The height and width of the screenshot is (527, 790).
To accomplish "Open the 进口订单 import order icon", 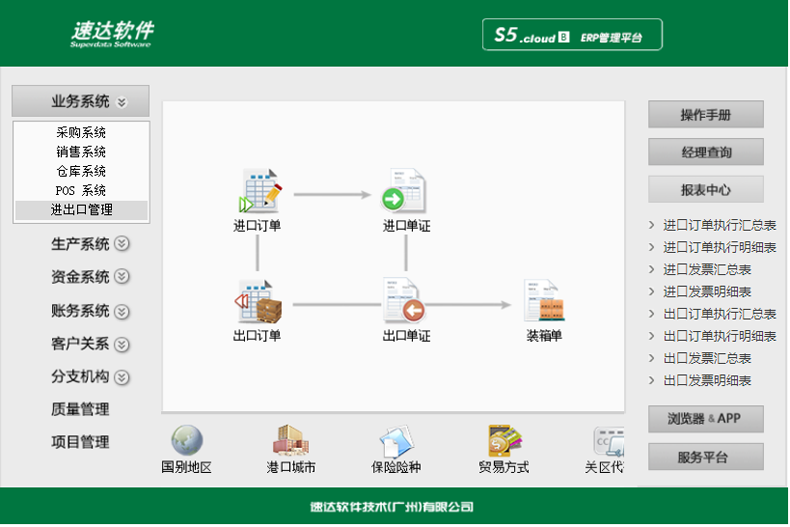I will (260, 191).
